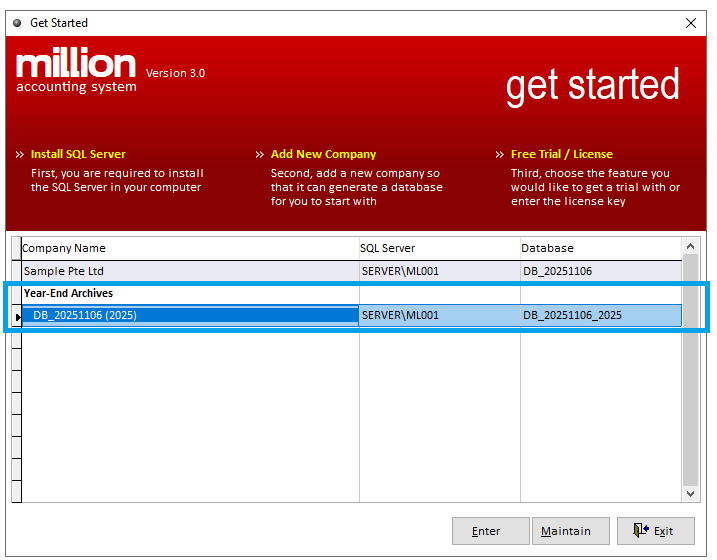Click the Database column header
Image resolution: width=717 pixels, height=560 pixels.
pyautogui.click(x=601, y=248)
